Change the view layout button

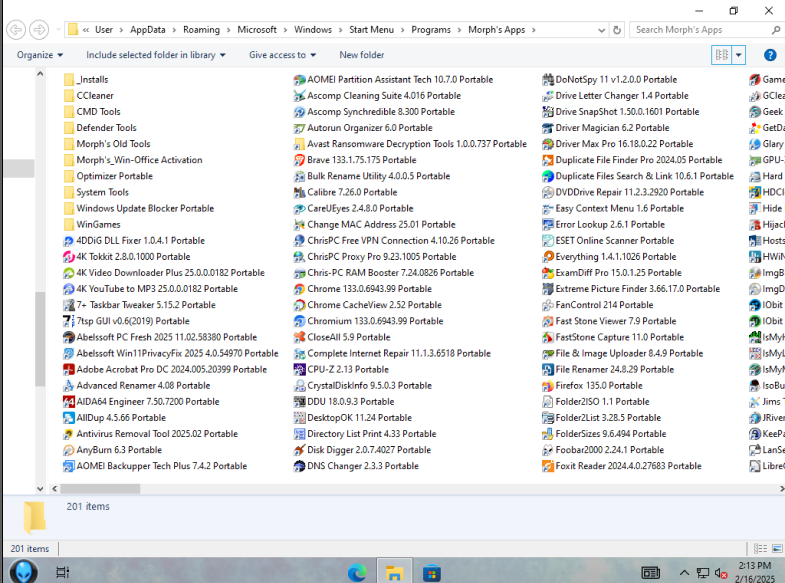pyautogui.click(x=721, y=55)
